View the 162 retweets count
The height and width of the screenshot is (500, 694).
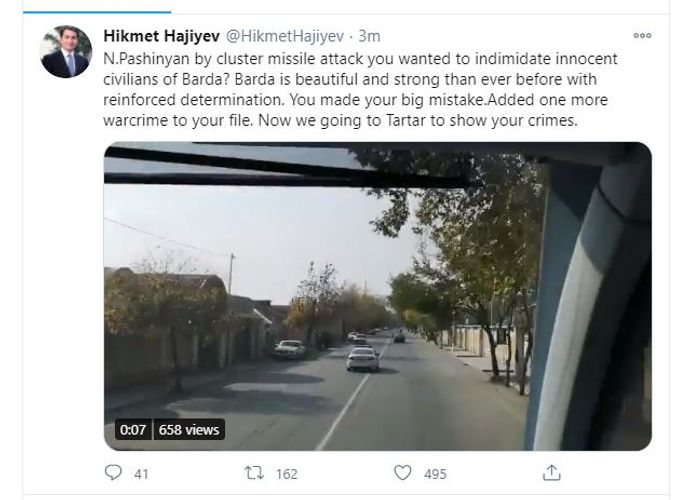(287, 474)
